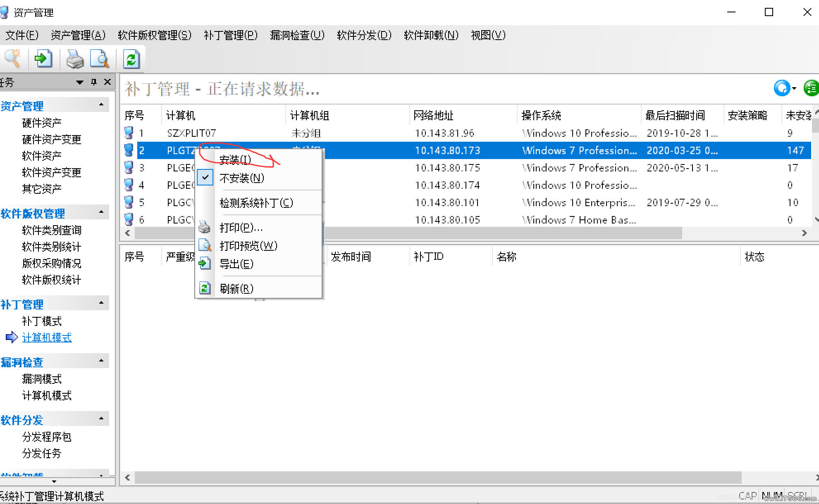Image resolution: width=819 pixels, height=504 pixels.
Task: Open the task pane dropdown arrow
Action: 80,82
